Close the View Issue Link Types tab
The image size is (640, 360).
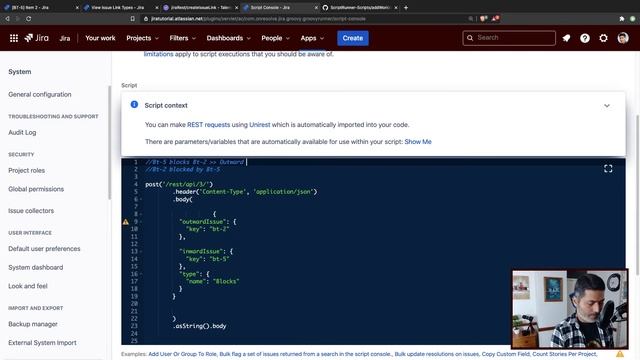pyautogui.click(x=157, y=7)
